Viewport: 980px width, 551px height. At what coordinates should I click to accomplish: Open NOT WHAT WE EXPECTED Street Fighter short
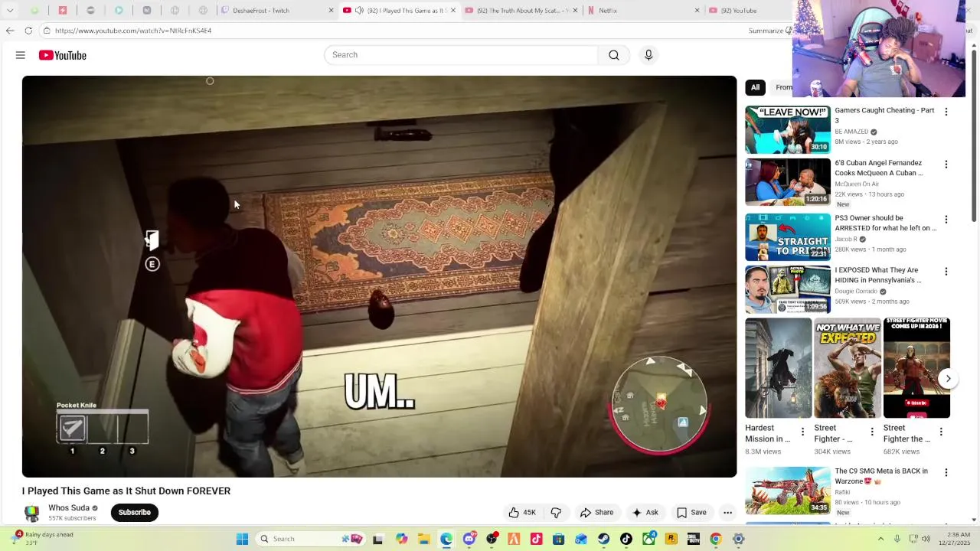click(x=848, y=368)
